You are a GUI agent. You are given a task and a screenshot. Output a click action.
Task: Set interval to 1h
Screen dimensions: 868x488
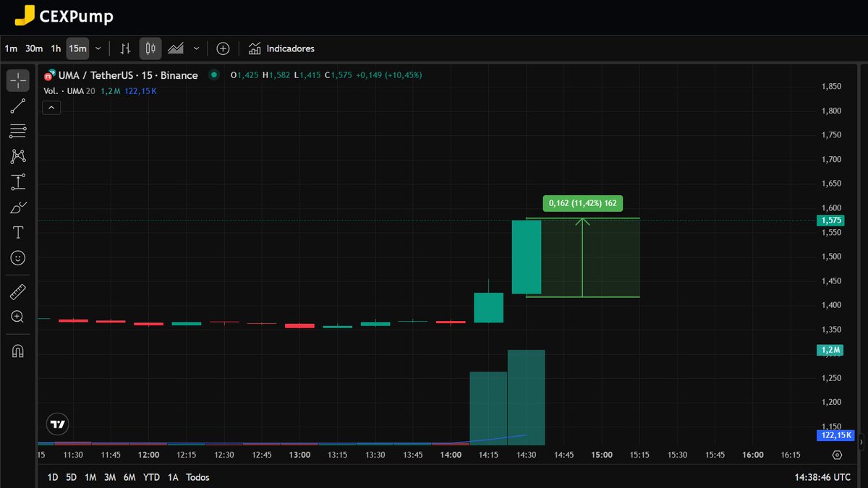[56, 48]
